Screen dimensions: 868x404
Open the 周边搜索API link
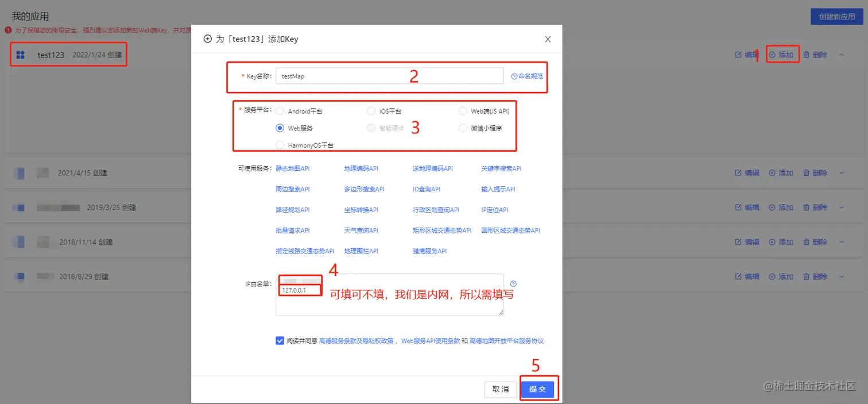point(293,189)
